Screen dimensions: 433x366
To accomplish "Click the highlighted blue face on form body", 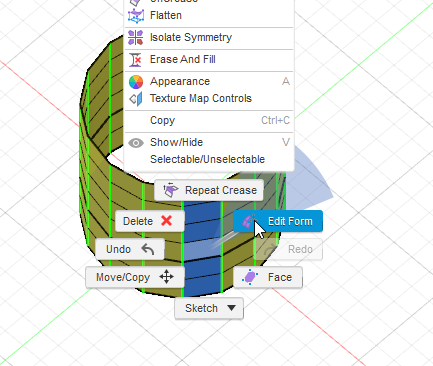I will click(202, 248).
